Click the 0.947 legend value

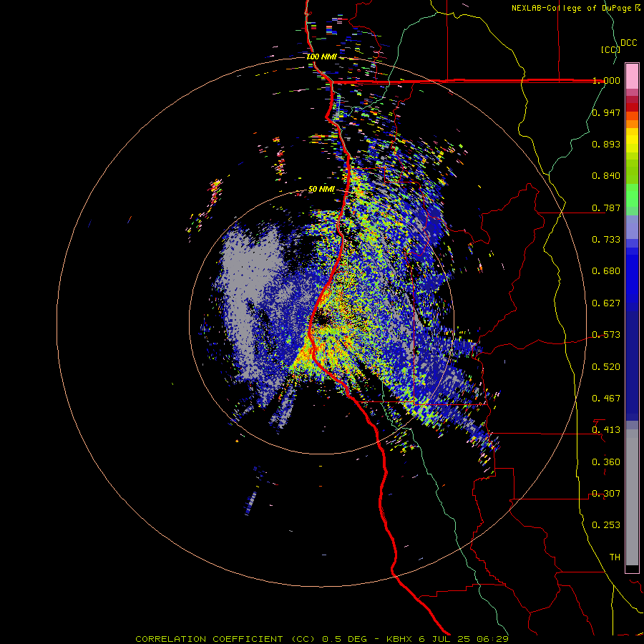tap(606, 112)
